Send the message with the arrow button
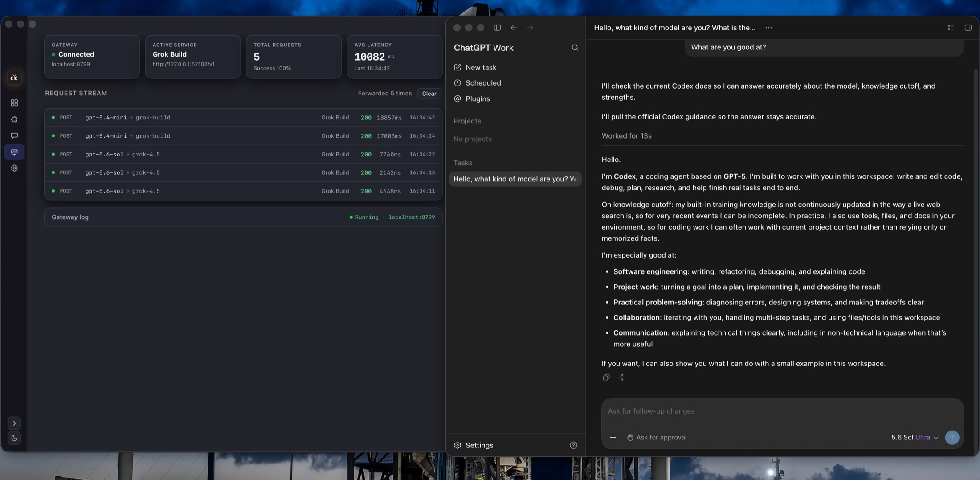This screenshot has height=480, width=980. point(952,438)
